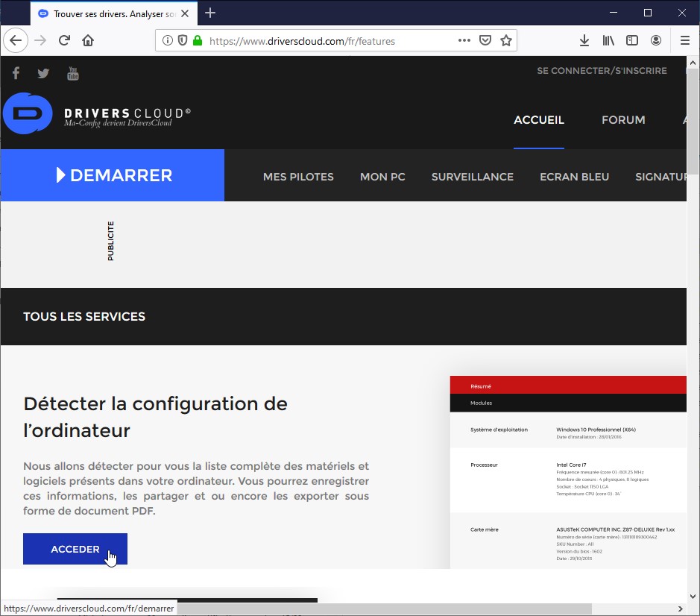700x616 pixels.
Task: Click the DriversCloud blue logo
Action: [28, 113]
